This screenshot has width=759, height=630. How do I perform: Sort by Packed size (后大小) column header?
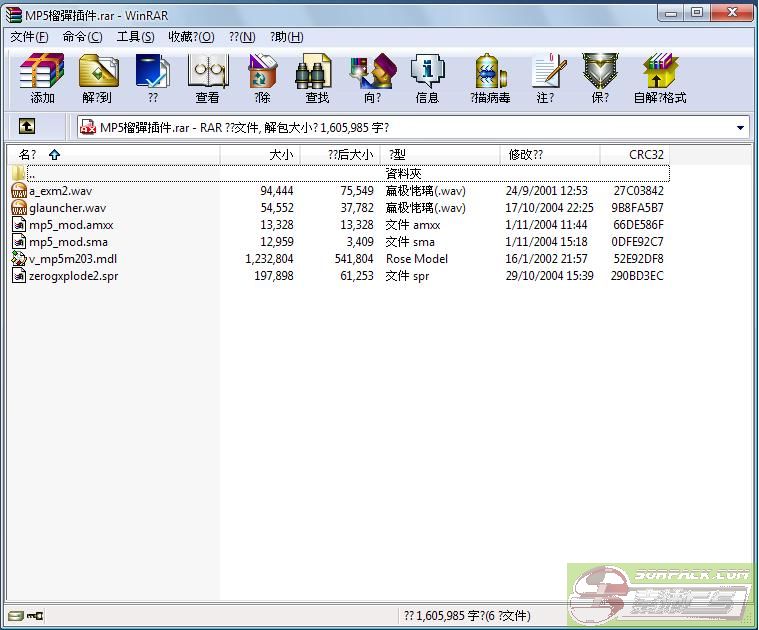point(340,155)
